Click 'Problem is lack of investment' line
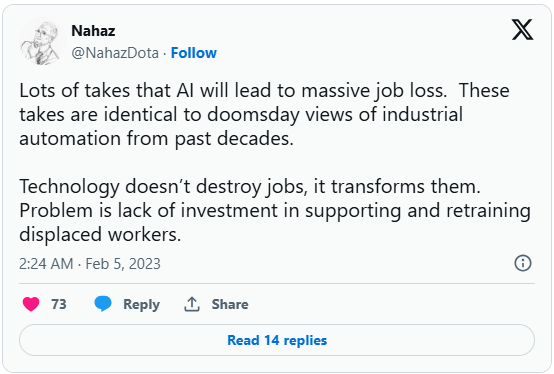Viewport: 554px width, 374px height. click(x=275, y=210)
